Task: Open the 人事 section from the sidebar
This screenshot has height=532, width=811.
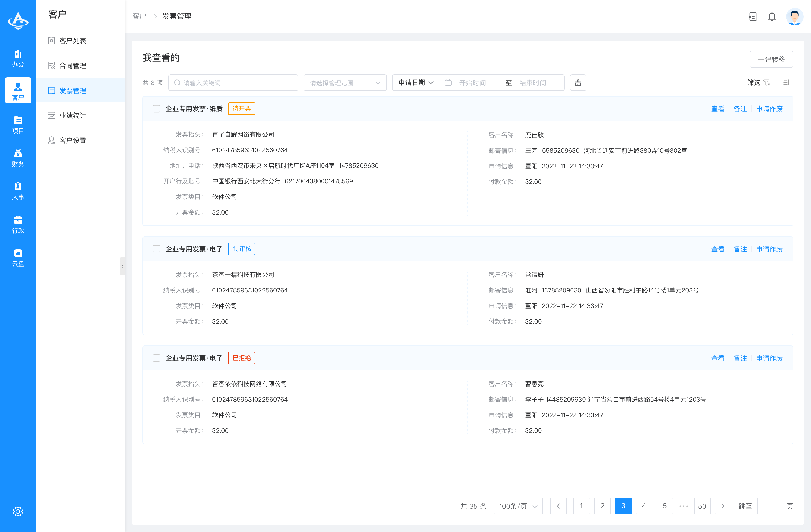Action: click(x=18, y=190)
